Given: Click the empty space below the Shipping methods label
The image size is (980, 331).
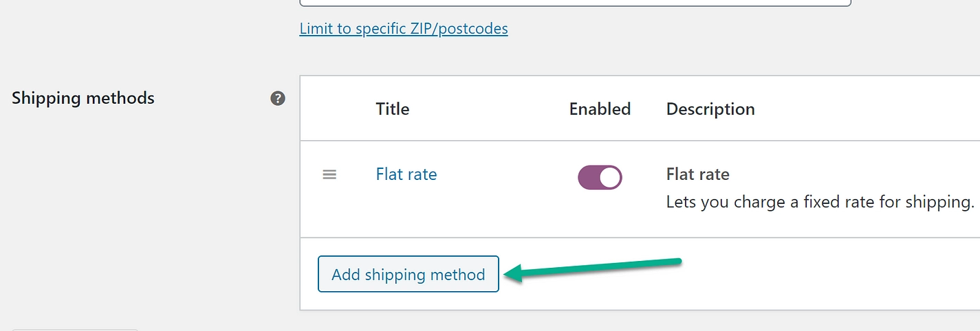Looking at the screenshot, I should (x=138, y=206).
